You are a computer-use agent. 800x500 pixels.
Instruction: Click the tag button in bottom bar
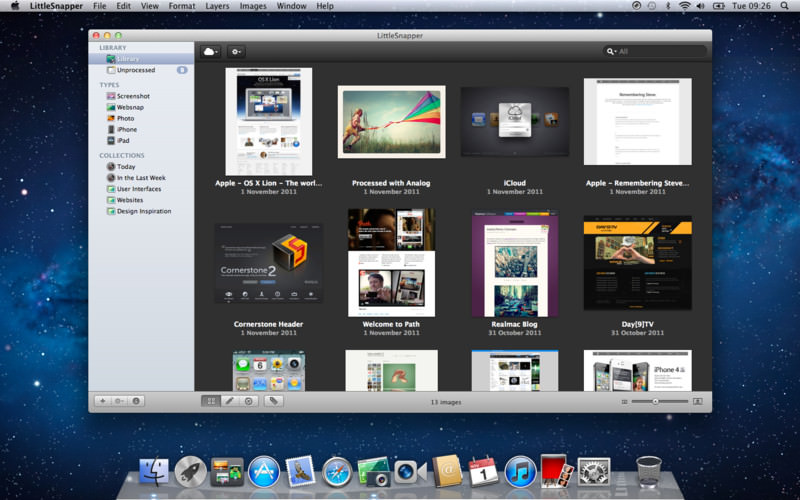(x=273, y=401)
